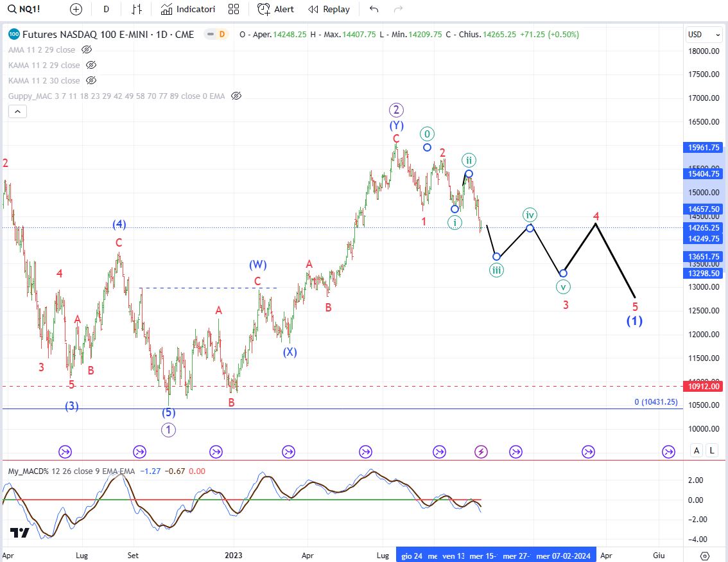The height and width of the screenshot is (562, 728).
Task: Enable auto scale A button
Action: click(697, 450)
